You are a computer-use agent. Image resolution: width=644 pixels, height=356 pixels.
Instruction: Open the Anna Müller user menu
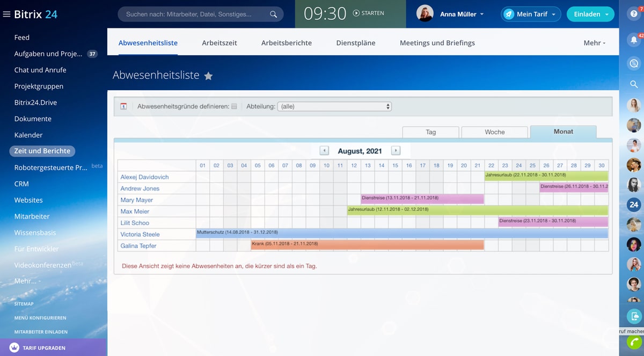pos(461,14)
